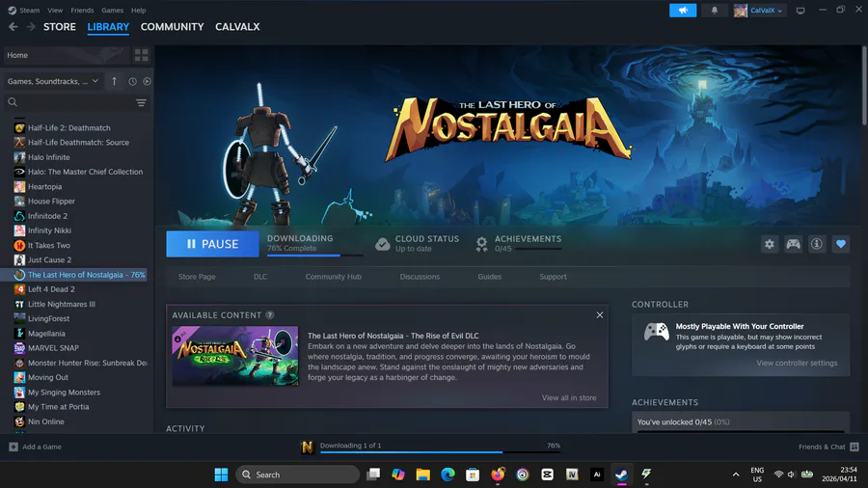Show game info icon

[x=817, y=244]
